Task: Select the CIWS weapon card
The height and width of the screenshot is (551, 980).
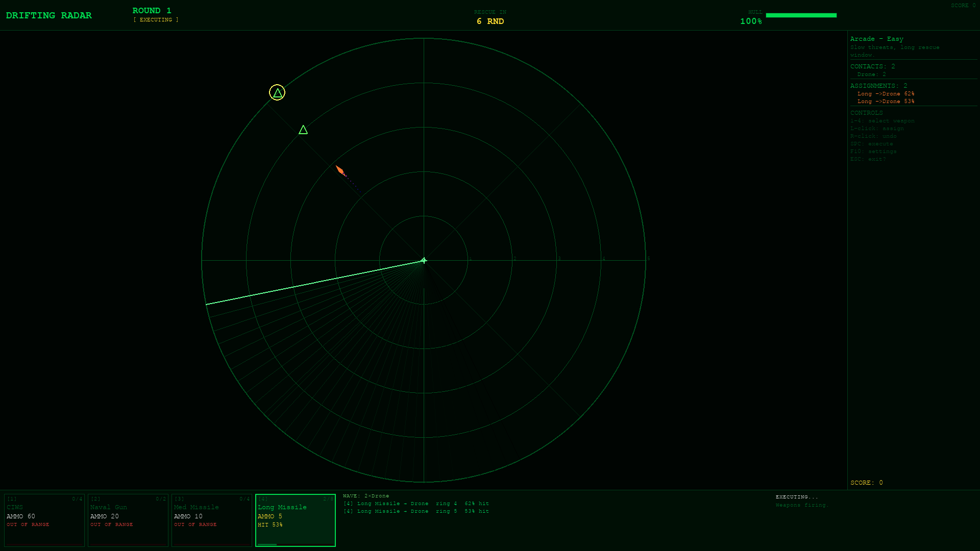Action: click(44, 519)
